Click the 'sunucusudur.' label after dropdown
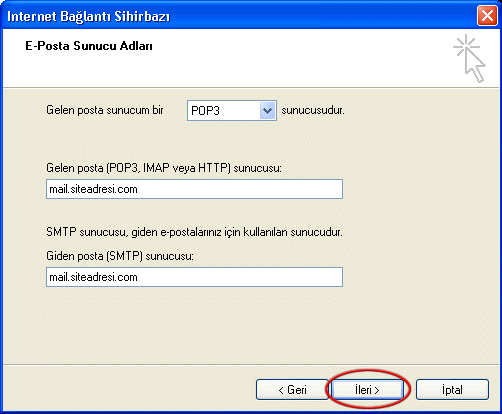The image size is (502, 414). tap(313, 110)
